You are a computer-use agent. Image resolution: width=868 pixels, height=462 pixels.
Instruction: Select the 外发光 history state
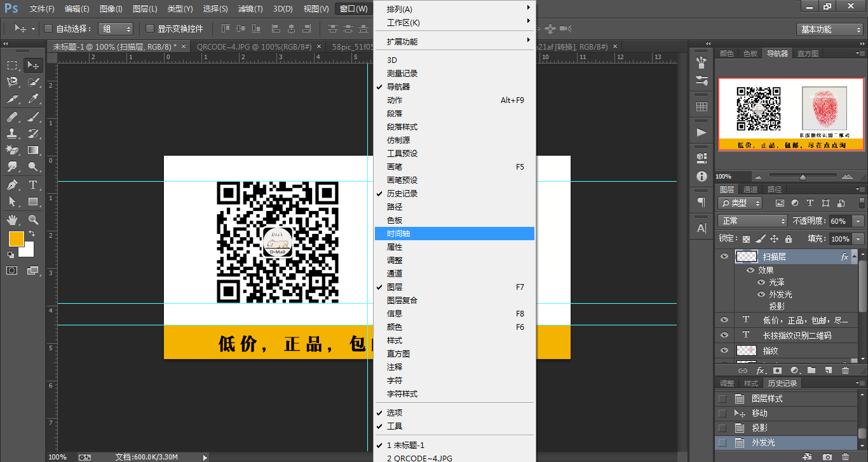pos(786,442)
